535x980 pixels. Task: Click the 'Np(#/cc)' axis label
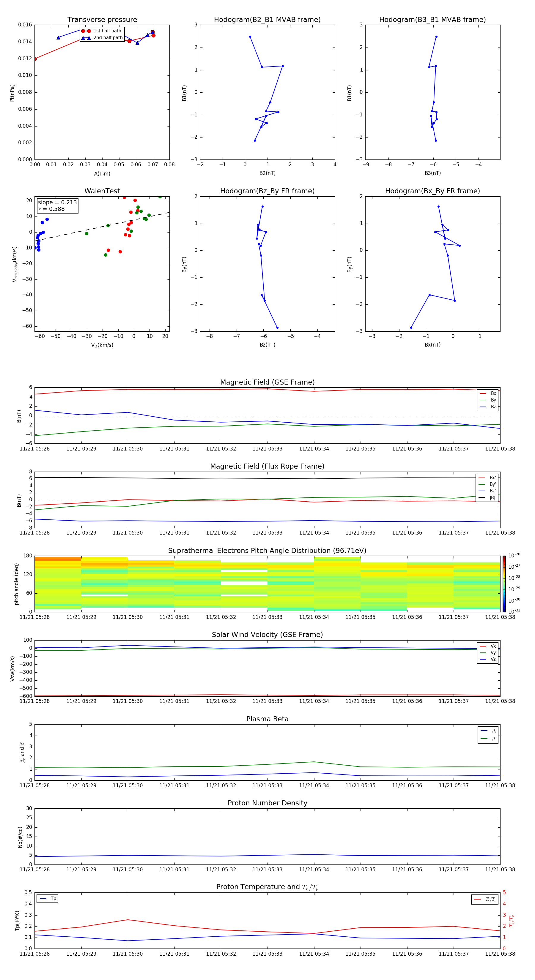pos(20,837)
